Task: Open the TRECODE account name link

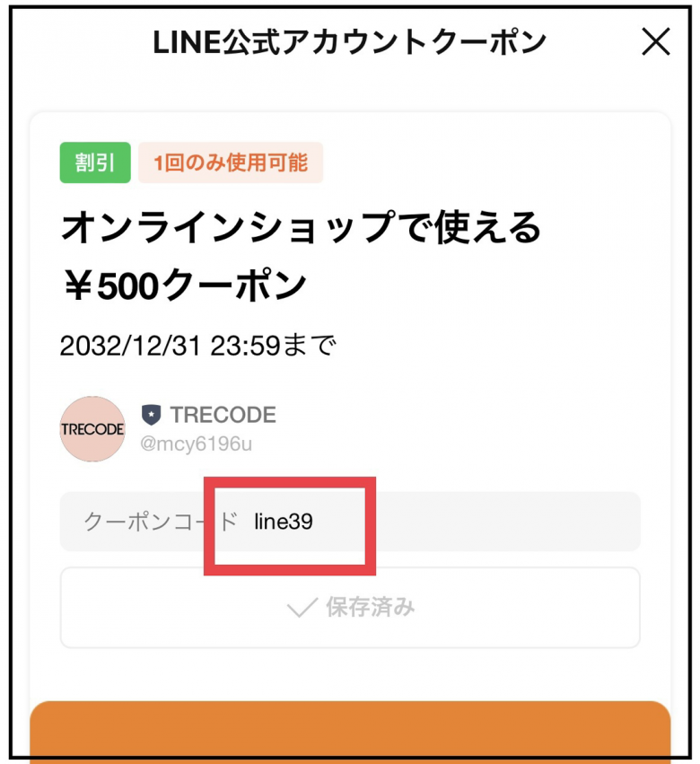Action: click(x=223, y=415)
